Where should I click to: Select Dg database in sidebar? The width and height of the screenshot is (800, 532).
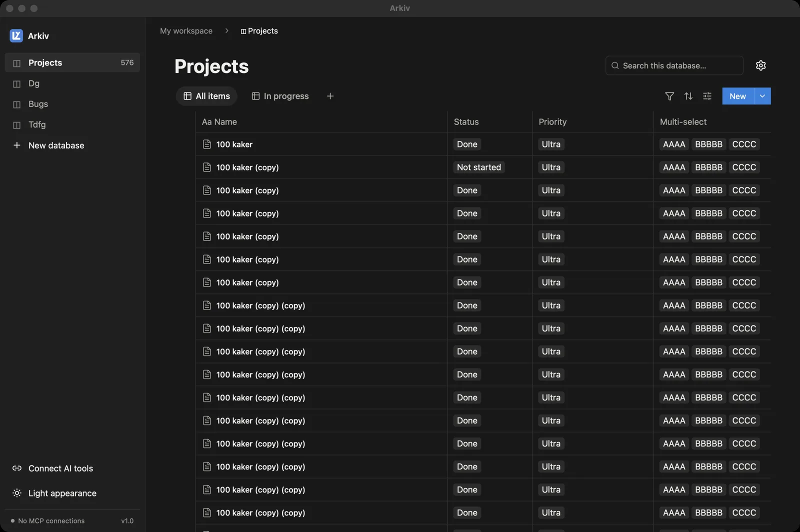tap(72, 83)
